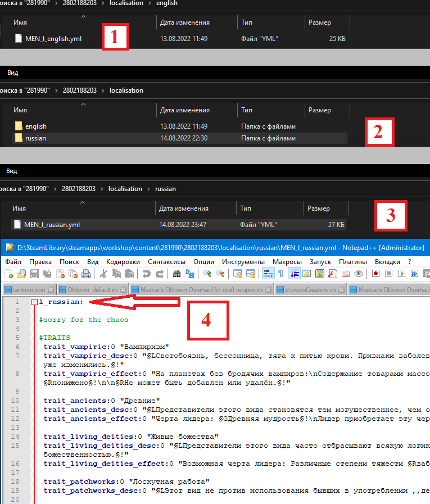This screenshot has height=504, width=430.
Task: Click the Run macro multiple times icon
Action: point(414,274)
